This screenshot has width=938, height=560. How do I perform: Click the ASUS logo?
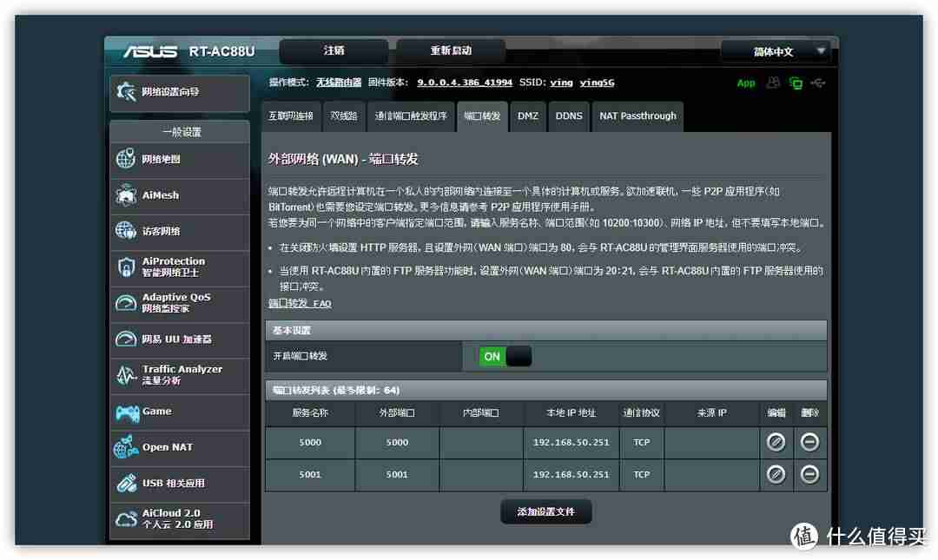pyautogui.click(x=150, y=51)
